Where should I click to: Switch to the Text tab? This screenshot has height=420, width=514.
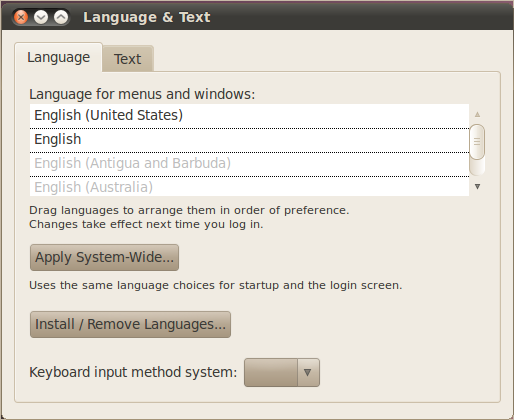128,59
